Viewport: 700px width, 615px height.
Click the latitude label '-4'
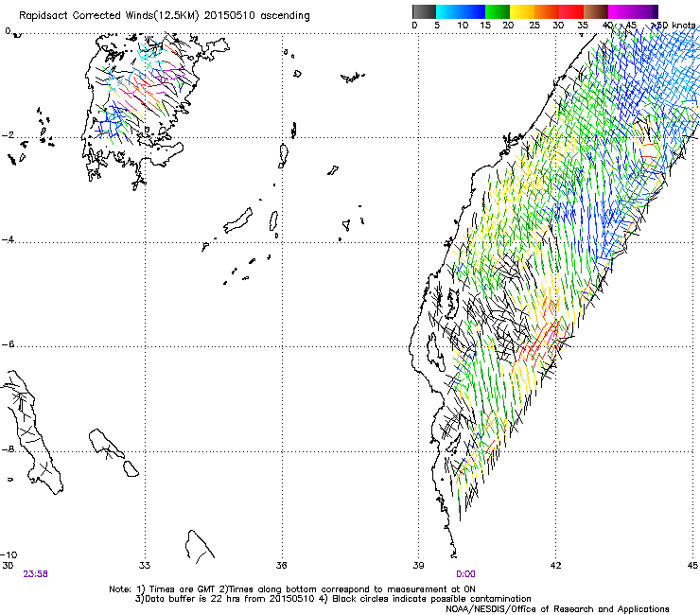pyautogui.click(x=9, y=239)
